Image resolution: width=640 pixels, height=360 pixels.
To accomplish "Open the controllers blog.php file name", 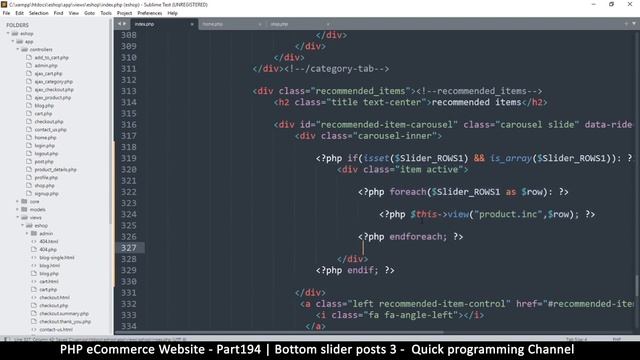I will tap(44, 105).
